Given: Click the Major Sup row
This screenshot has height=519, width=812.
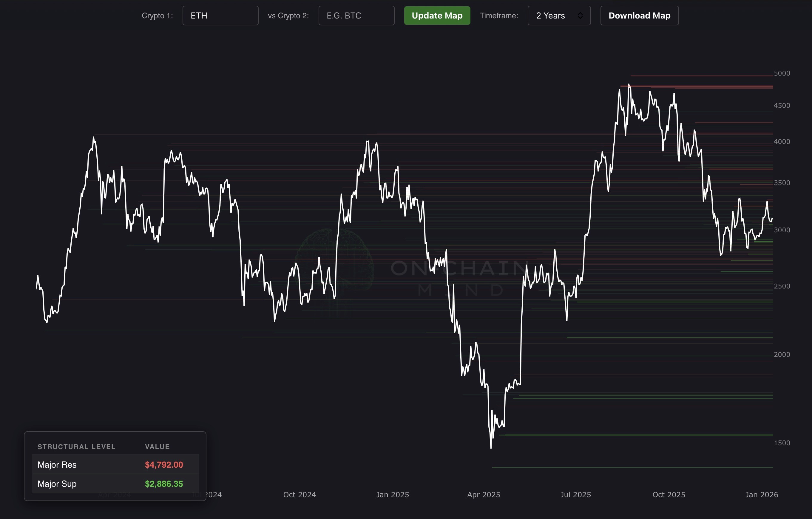Looking at the screenshot, I should tap(57, 483).
